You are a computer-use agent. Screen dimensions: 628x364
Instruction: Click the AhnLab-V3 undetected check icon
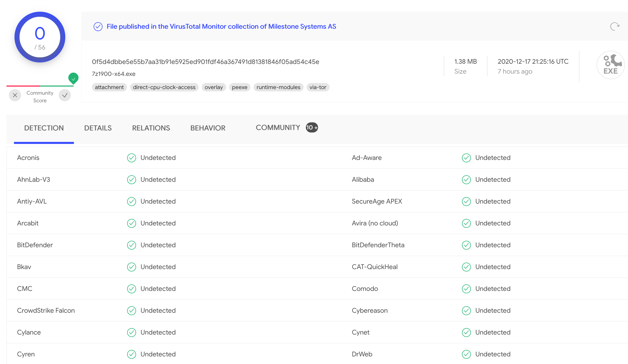tap(132, 179)
